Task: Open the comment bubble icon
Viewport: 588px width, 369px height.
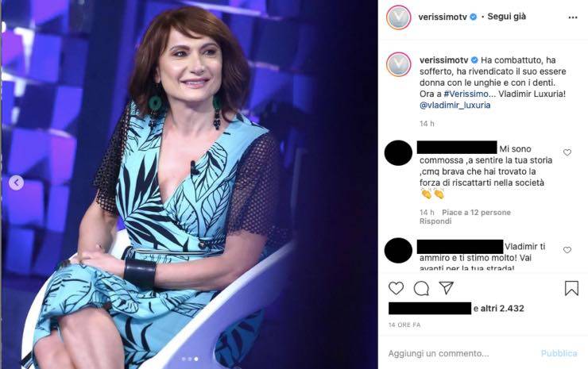Action: [421, 288]
